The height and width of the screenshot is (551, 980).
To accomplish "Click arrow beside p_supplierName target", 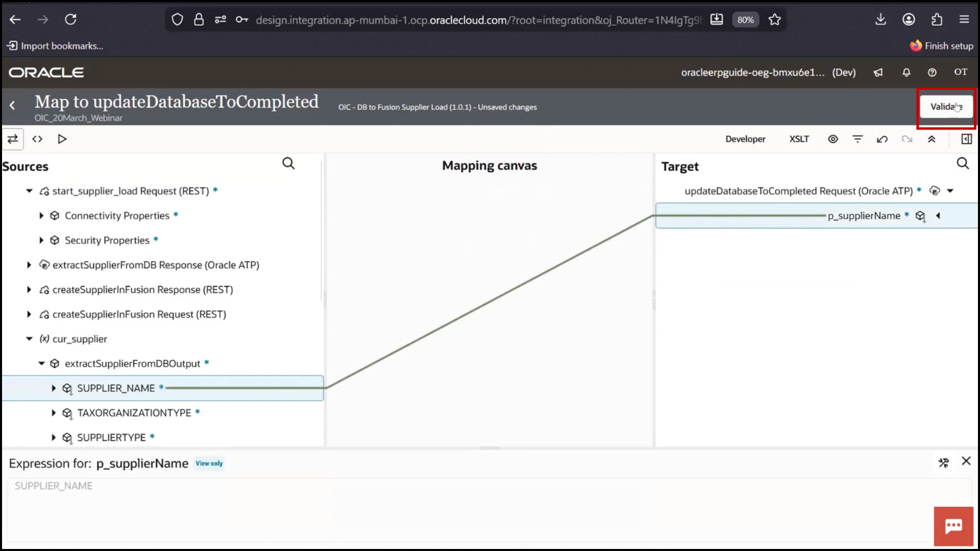I will 938,216.
